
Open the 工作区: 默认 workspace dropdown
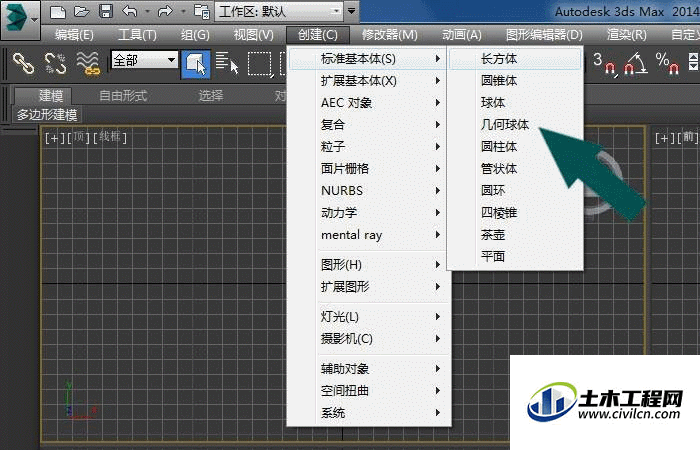click(x=279, y=11)
